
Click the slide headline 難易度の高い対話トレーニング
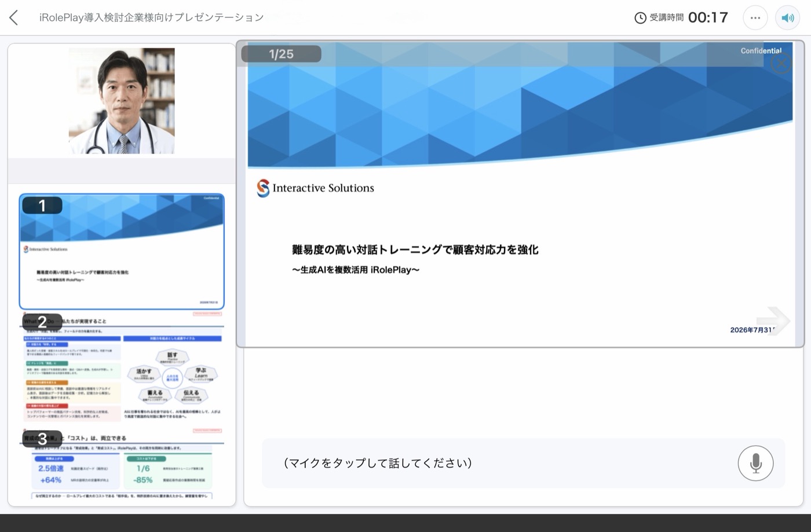tap(415, 250)
